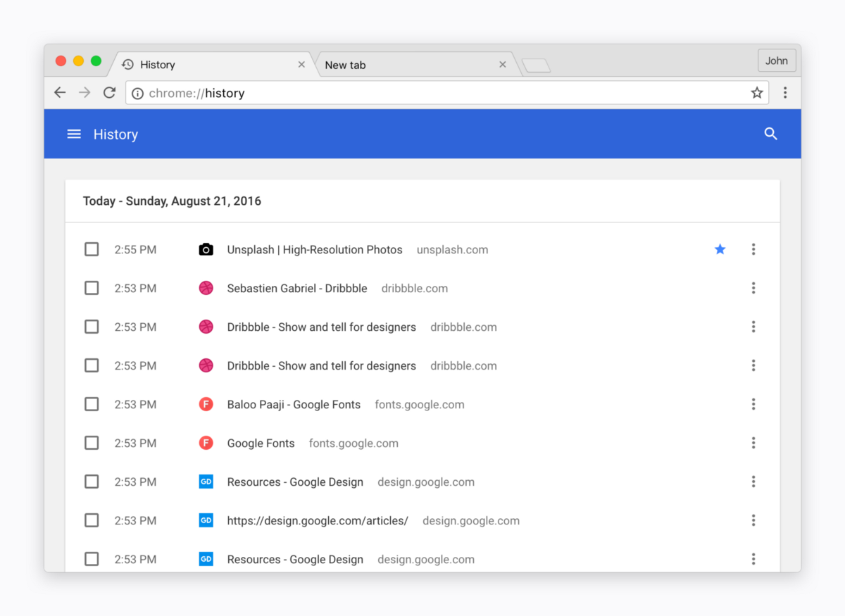Open more actions for Baloo Paaji entry
This screenshot has width=845, height=616.
tap(753, 404)
